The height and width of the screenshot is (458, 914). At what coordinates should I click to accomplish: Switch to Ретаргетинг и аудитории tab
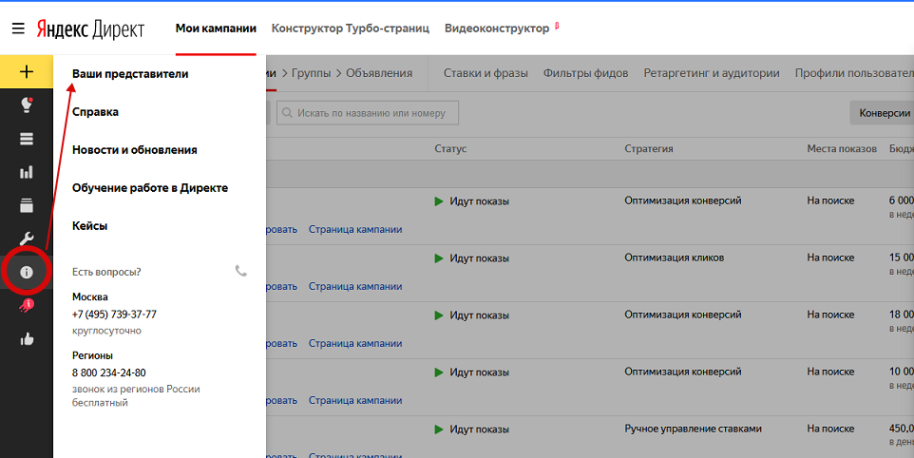coord(711,73)
